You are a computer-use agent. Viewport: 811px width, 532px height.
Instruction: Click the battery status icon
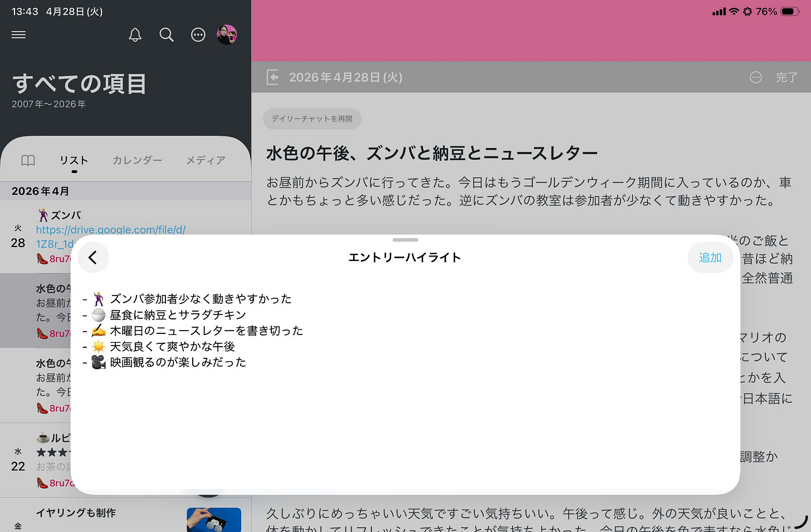click(x=790, y=11)
